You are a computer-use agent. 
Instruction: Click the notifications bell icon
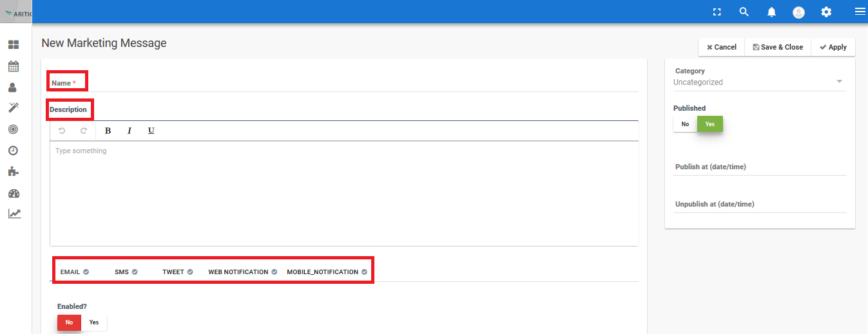pyautogui.click(x=771, y=12)
